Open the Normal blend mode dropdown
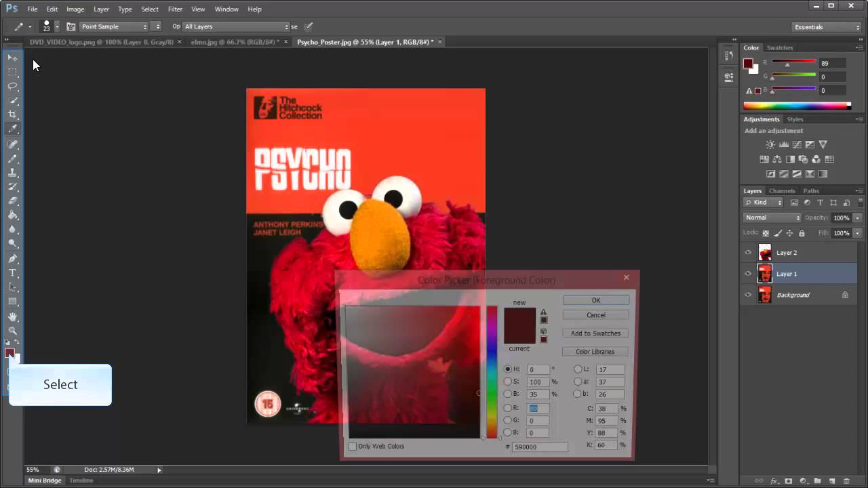The height and width of the screenshot is (488, 868). (772, 218)
